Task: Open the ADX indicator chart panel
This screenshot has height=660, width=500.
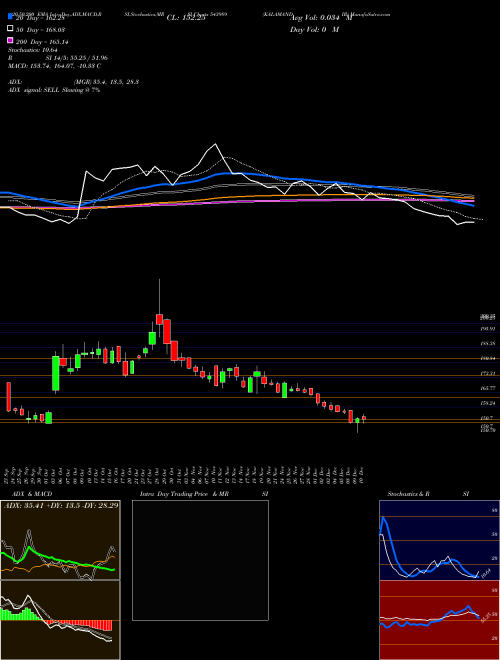Action: (x=60, y=540)
